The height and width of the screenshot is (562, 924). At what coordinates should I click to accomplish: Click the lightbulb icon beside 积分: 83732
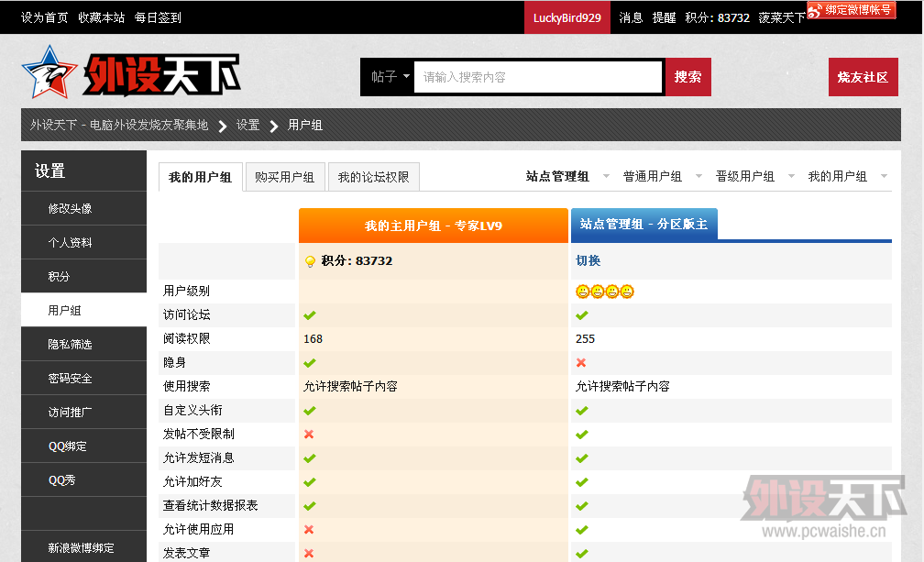point(310,261)
